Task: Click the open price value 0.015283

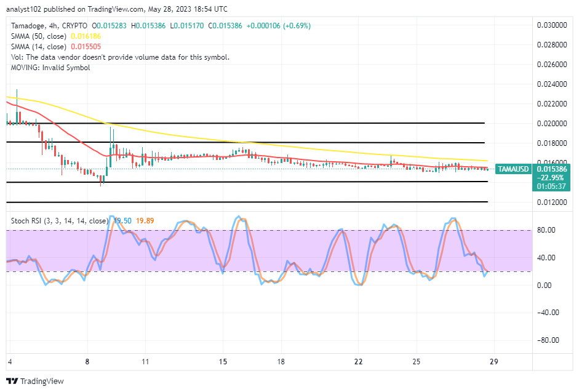Action: (x=111, y=26)
